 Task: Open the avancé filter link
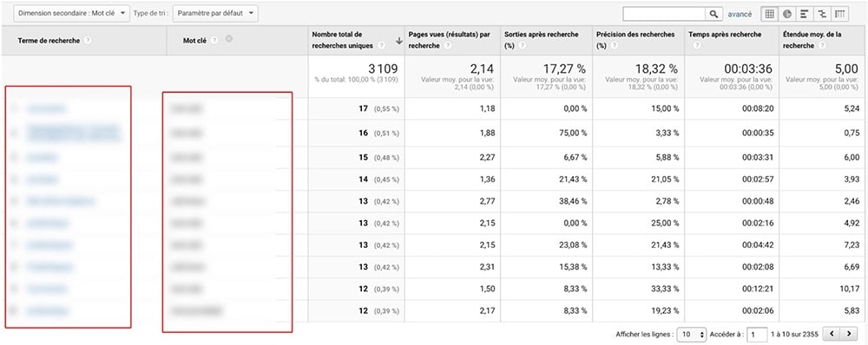(740, 15)
